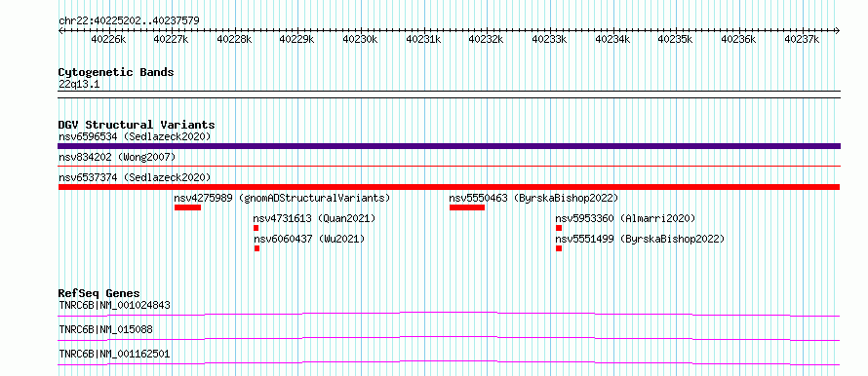
Task: Click the 40231k ruler tick label
Action: pos(423,39)
